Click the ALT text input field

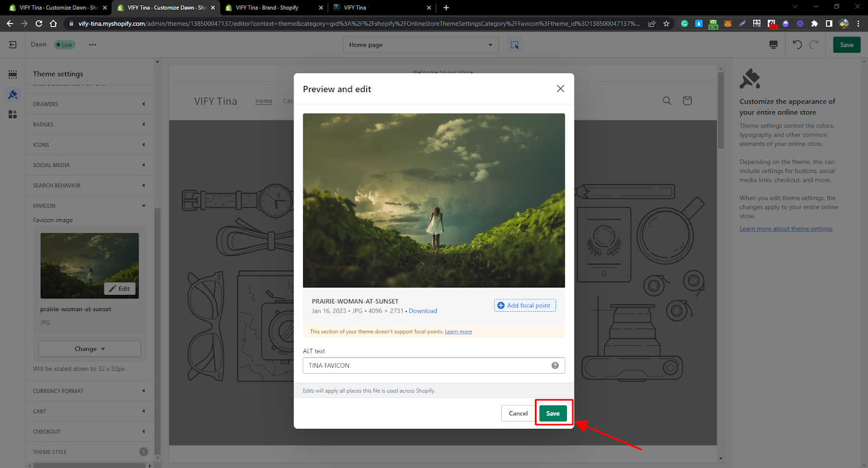433,366
